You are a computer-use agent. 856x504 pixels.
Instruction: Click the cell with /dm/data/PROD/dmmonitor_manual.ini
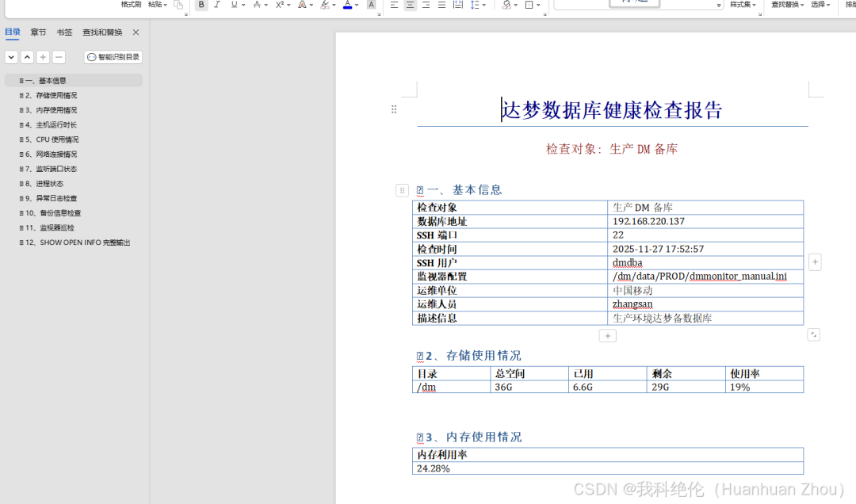[x=705, y=277]
